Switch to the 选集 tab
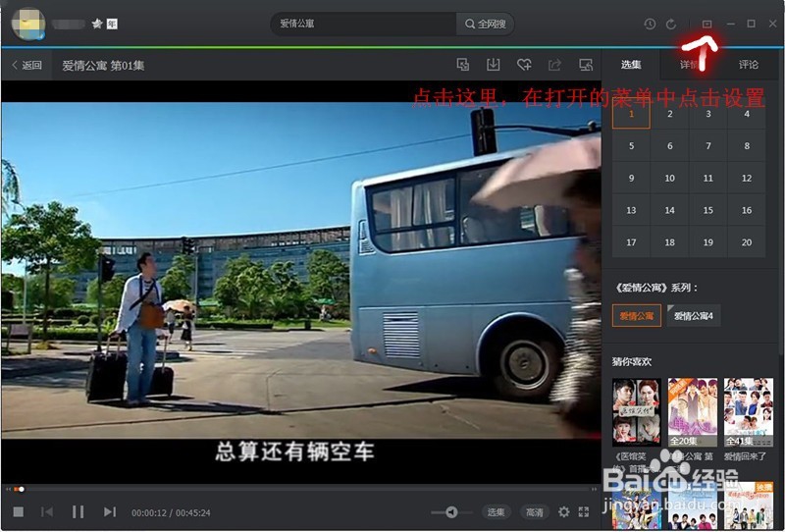 [631, 64]
